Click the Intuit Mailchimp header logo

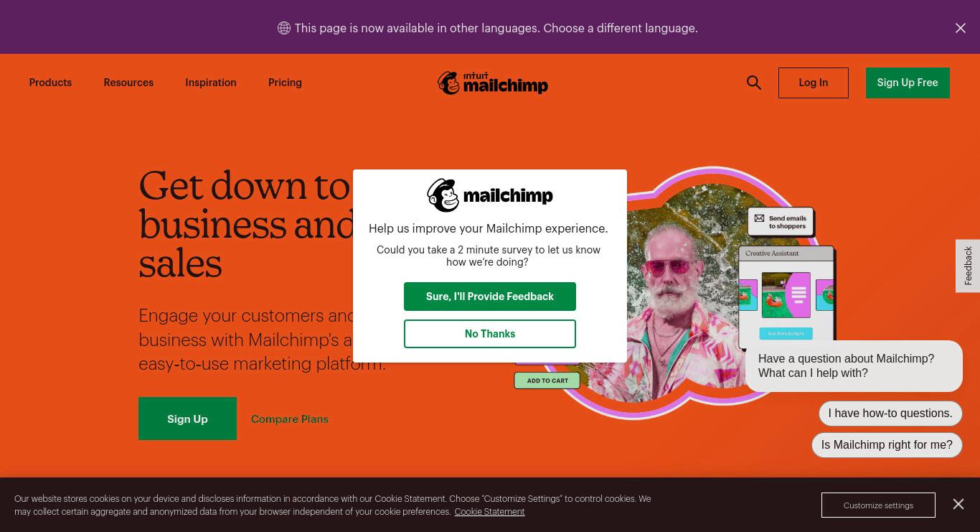pos(493,83)
